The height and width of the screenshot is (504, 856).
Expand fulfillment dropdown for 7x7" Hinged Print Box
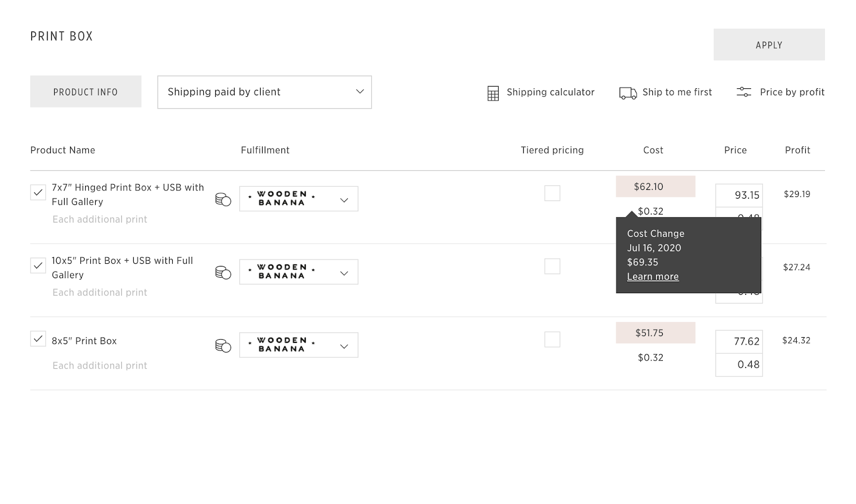pos(299,199)
